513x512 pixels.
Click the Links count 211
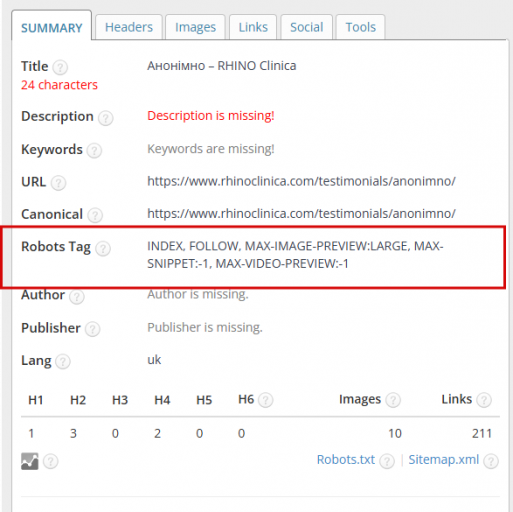[482, 434]
